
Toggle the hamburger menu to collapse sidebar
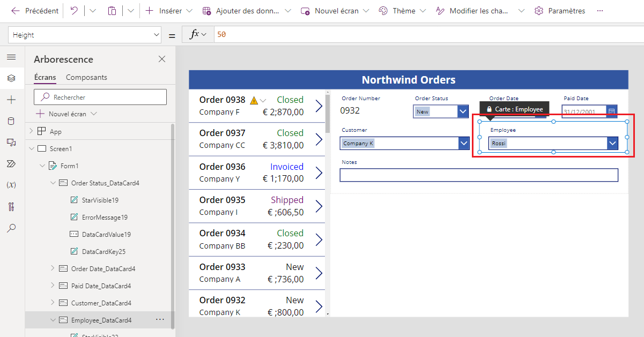(11, 57)
